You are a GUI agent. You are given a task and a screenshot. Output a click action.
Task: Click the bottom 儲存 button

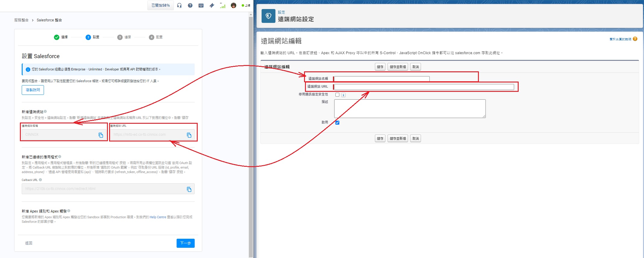tap(380, 138)
